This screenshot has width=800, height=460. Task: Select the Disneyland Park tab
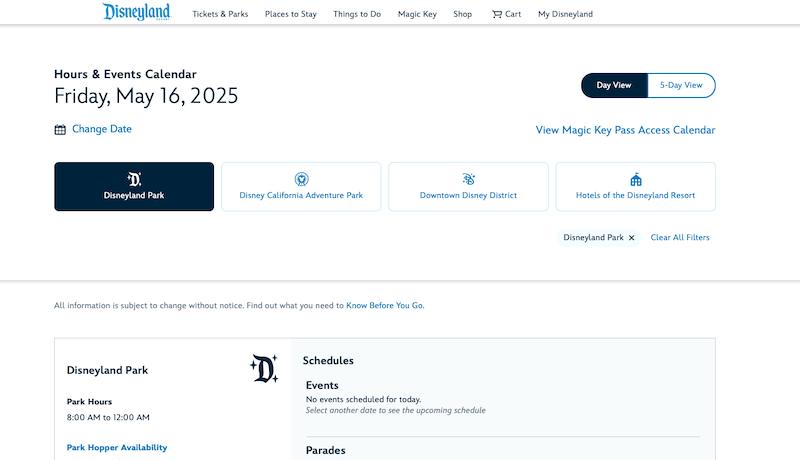[x=134, y=187]
